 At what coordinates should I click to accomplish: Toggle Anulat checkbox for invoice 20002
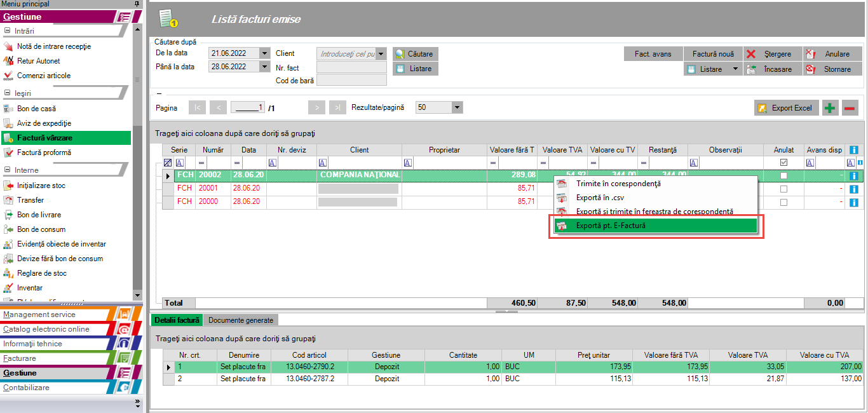coord(783,175)
